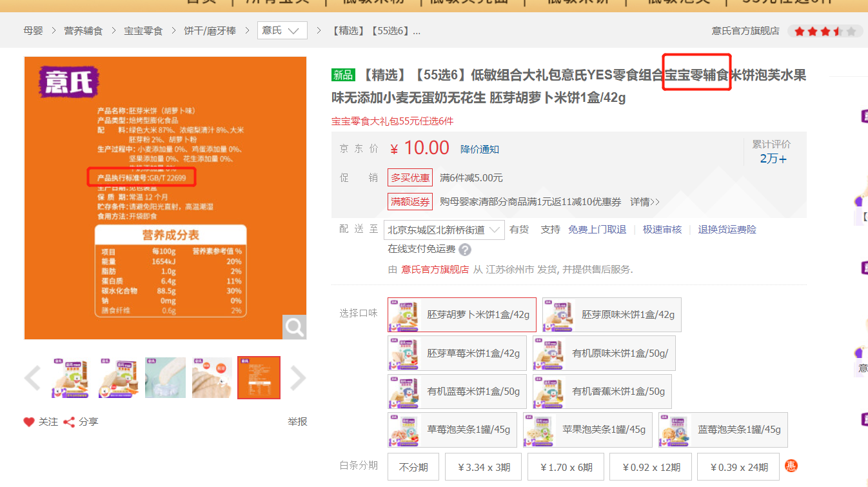Go to 饼干/磨牙棒 in the breadcrumb
This screenshot has width=868, height=487.
click(x=210, y=30)
